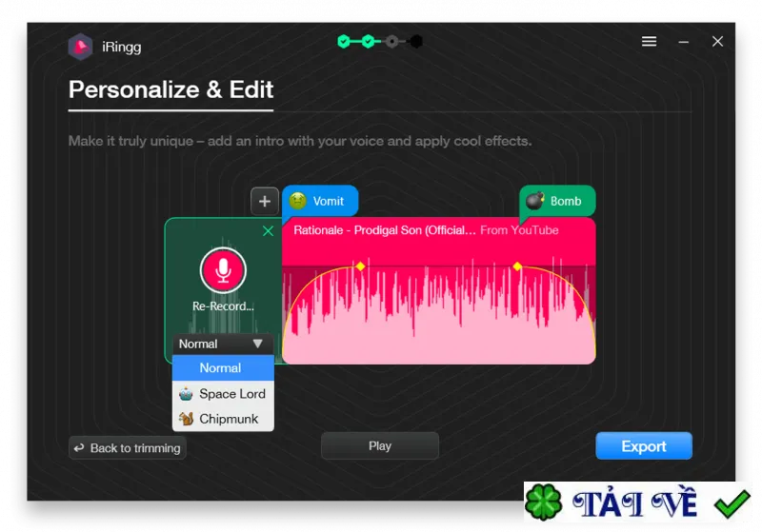Close the iRingg window
Screen dimensions: 762x532
point(717,41)
